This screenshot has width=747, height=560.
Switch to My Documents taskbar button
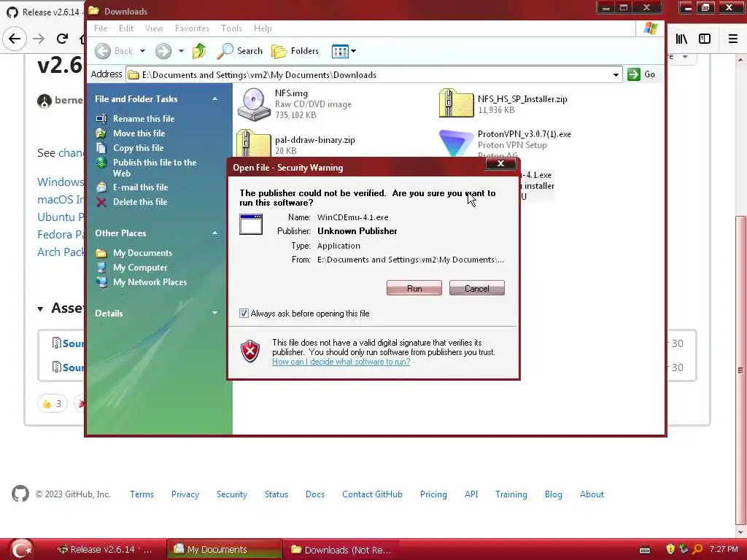click(225, 550)
